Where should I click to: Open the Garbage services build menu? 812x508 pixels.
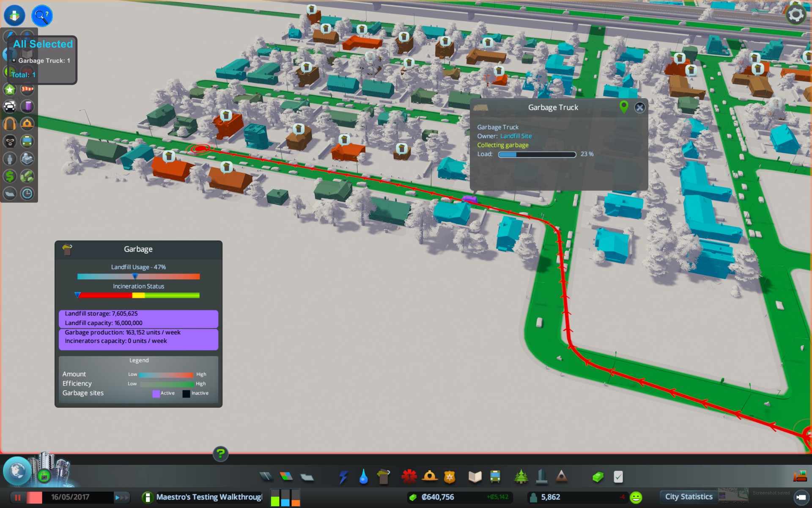(x=383, y=477)
